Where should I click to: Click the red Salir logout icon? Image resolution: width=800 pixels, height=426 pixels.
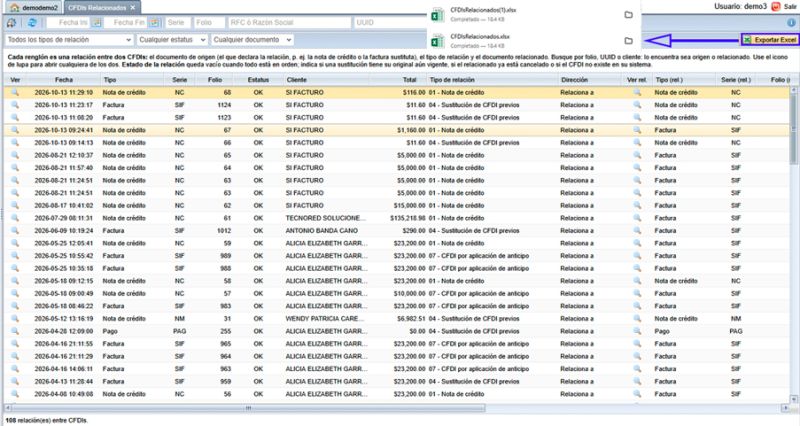coord(776,7)
